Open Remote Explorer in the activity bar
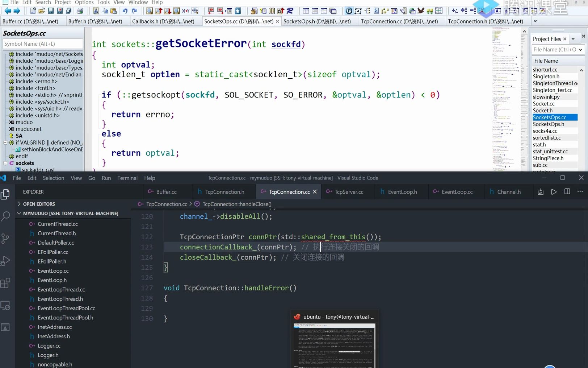This screenshot has height=368, width=588. [x=5, y=306]
